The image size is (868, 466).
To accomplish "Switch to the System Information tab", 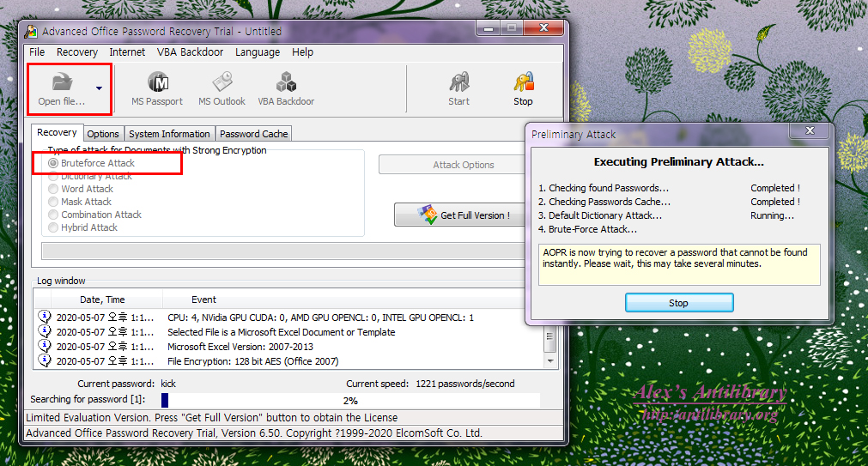I will [x=169, y=134].
